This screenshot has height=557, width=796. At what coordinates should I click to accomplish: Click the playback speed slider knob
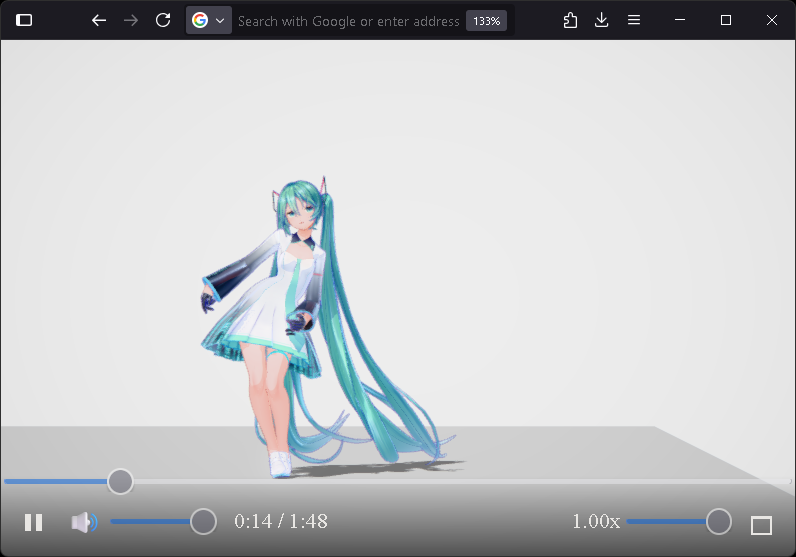pyautogui.click(x=718, y=521)
